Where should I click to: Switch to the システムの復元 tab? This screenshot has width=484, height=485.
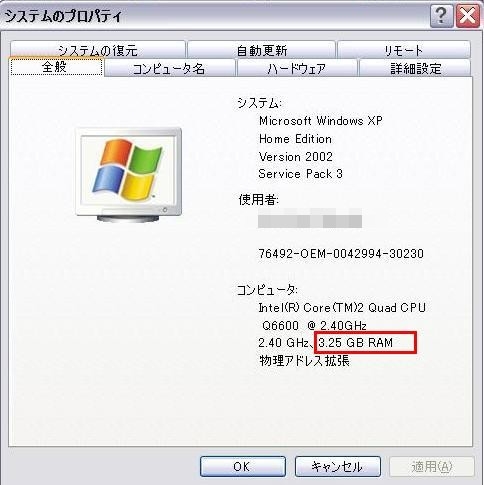(98, 49)
